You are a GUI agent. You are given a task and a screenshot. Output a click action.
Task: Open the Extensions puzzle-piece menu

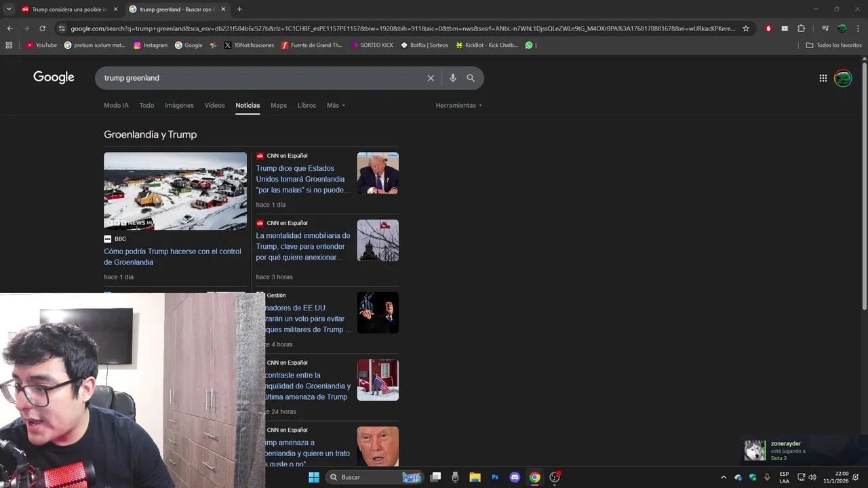(x=802, y=28)
